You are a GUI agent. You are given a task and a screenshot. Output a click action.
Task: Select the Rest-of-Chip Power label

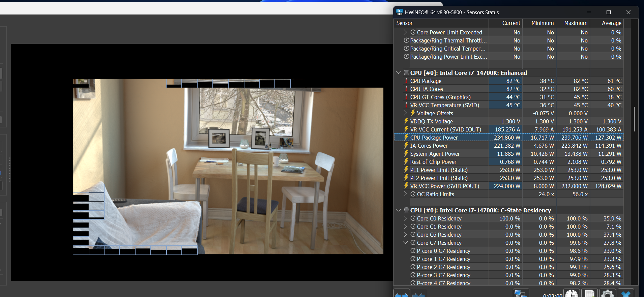433,162
